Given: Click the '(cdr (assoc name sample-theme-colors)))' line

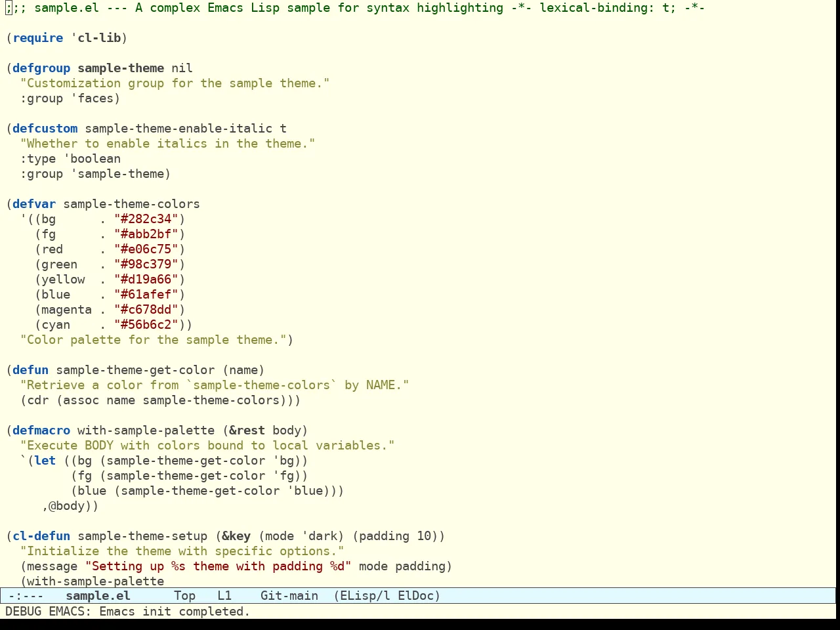Looking at the screenshot, I should click(160, 400).
